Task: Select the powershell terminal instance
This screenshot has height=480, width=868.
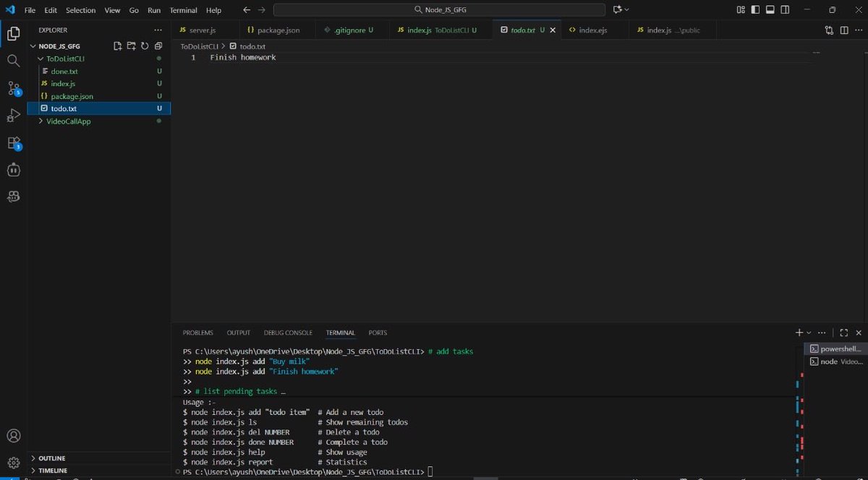Action: (x=835, y=348)
